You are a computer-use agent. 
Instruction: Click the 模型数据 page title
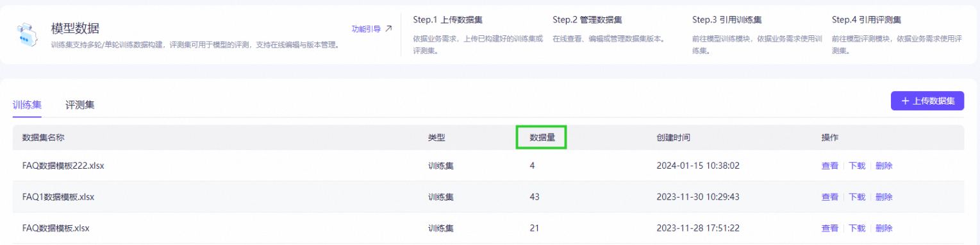click(75, 29)
